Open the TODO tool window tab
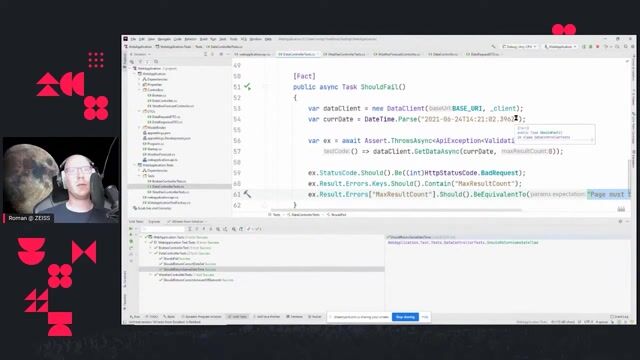Viewport: 640px width, 360px height. [152, 317]
